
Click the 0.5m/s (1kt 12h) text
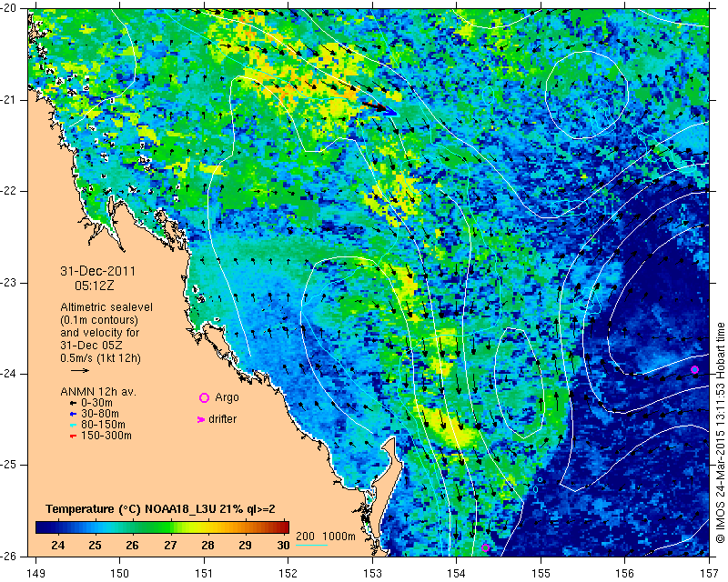100,358
